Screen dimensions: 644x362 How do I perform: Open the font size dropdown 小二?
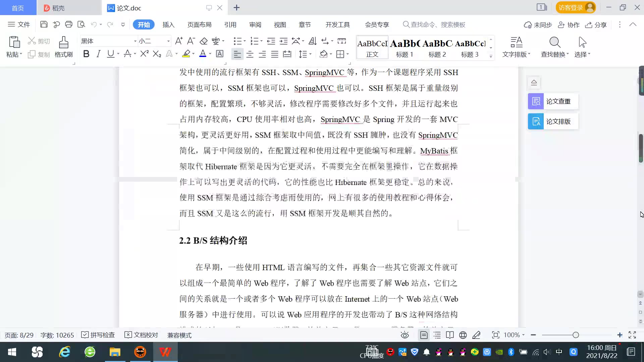tap(168, 41)
